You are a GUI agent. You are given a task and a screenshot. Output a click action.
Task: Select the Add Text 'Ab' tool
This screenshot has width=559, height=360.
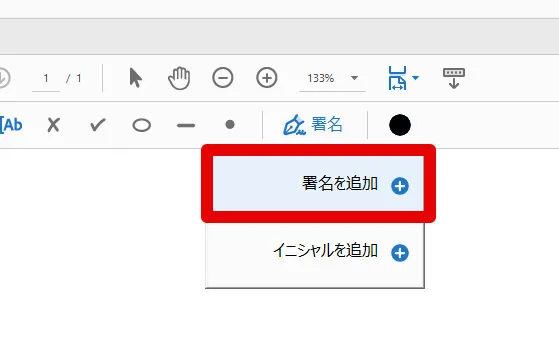coord(11,125)
